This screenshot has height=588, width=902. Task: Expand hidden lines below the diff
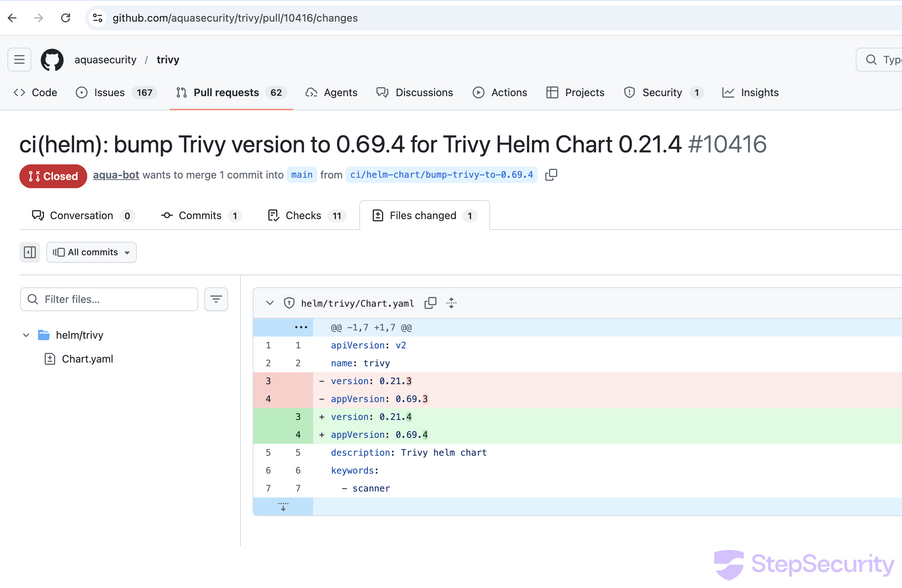283,507
